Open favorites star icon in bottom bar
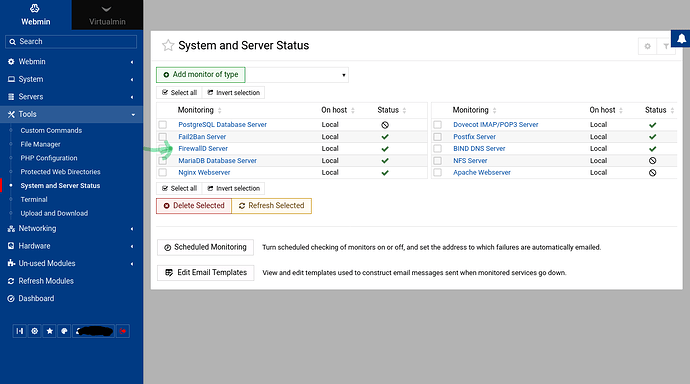Screen dimensions: 690x384 pos(50,331)
